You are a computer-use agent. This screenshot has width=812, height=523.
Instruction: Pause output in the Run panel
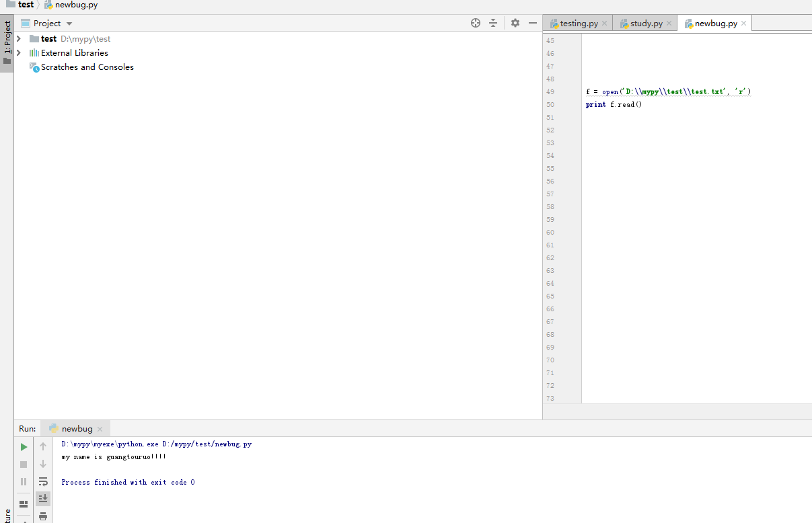click(x=24, y=482)
